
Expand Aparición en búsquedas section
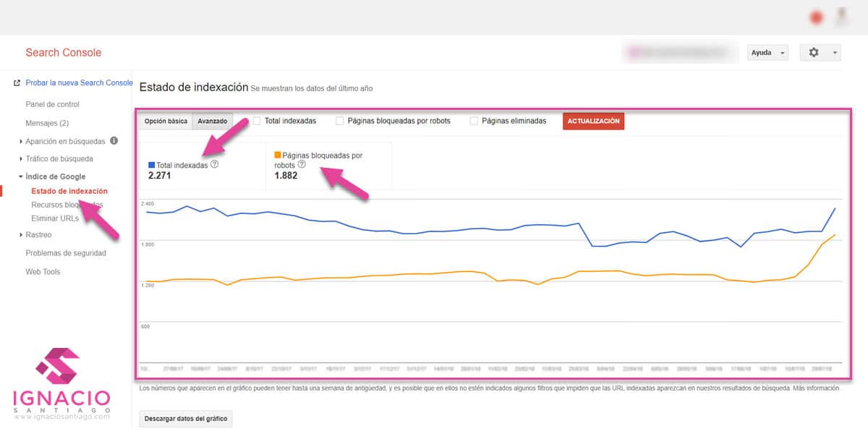click(x=20, y=141)
